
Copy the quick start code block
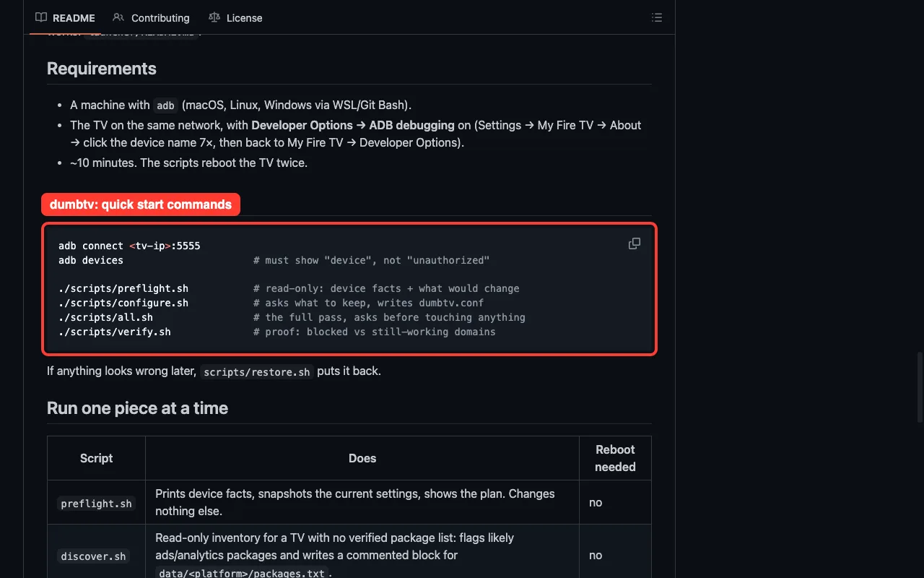[635, 244]
